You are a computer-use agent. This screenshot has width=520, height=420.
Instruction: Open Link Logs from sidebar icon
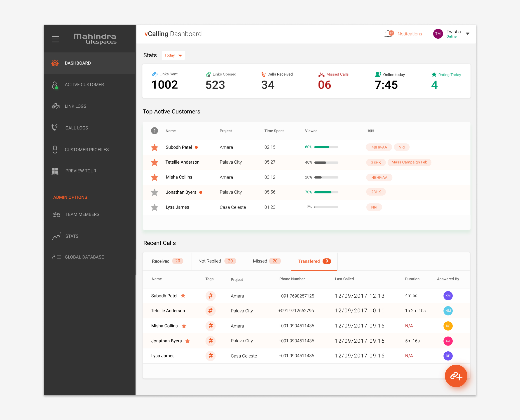click(x=56, y=106)
